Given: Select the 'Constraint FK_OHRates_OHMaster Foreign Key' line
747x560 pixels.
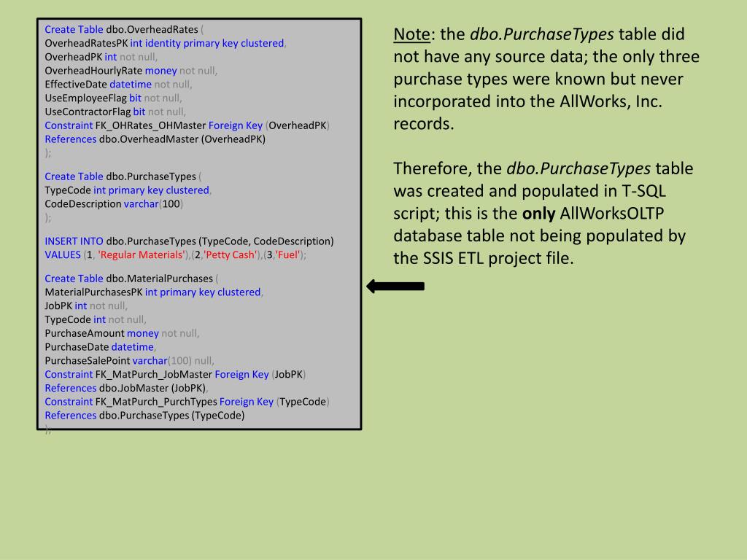Looking at the screenshot, I should pos(187,125).
